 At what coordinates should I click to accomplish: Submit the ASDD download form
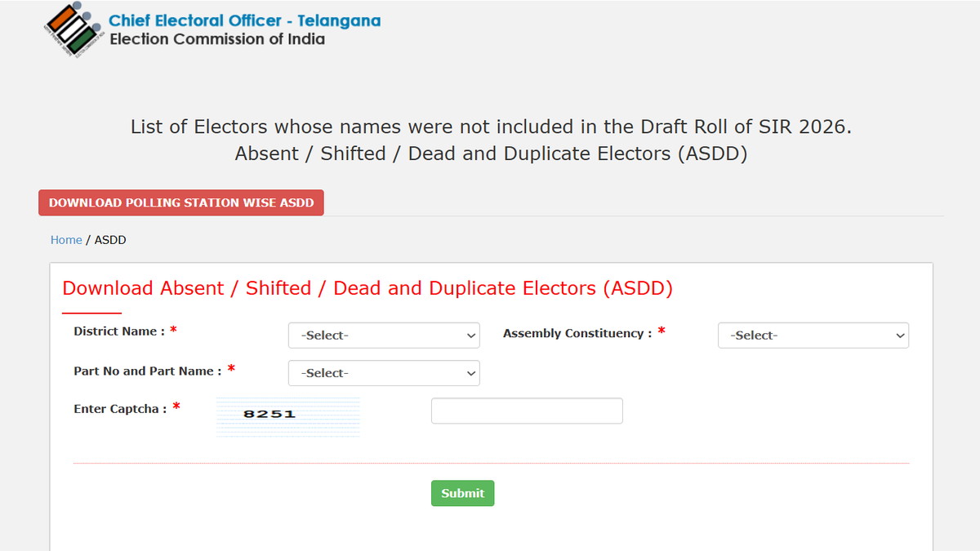(x=462, y=493)
